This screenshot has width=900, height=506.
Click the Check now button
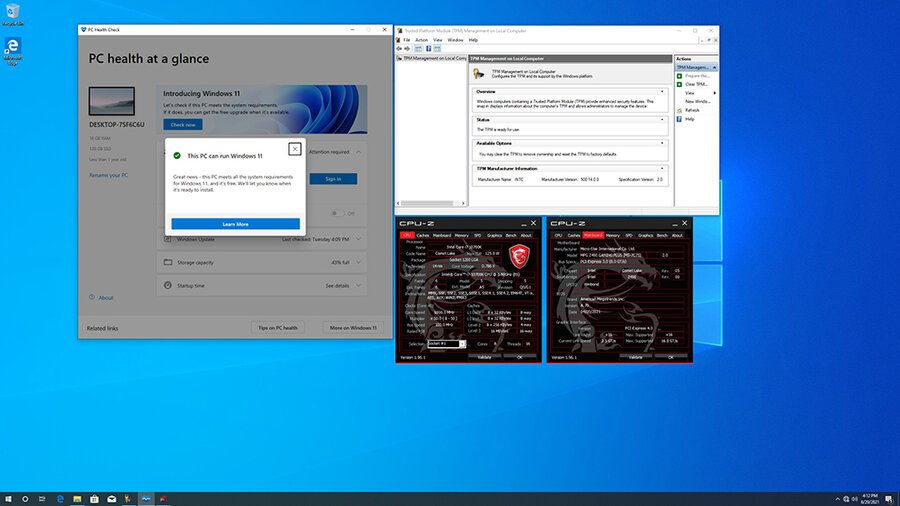183,125
